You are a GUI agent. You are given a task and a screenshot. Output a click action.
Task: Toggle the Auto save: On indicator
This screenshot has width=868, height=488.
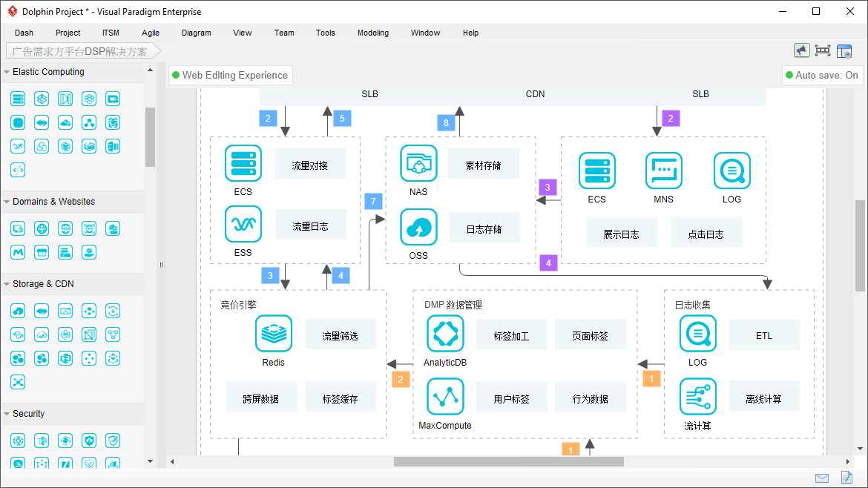pyautogui.click(x=822, y=75)
